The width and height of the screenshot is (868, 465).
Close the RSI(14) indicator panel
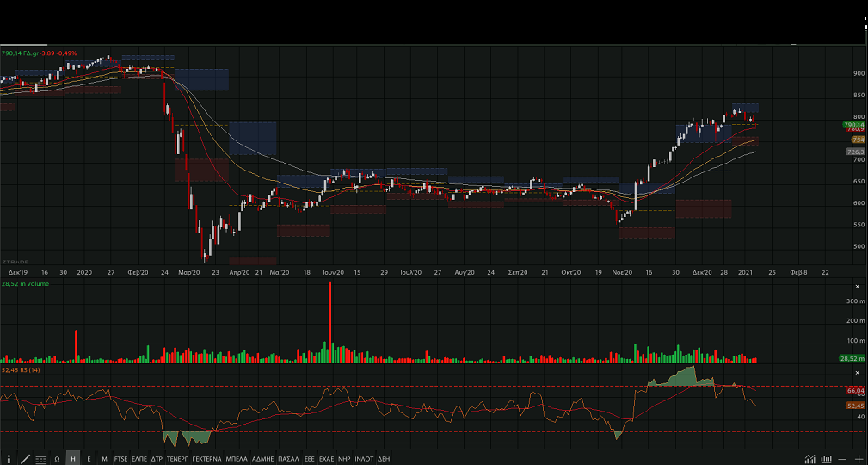coord(858,373)
